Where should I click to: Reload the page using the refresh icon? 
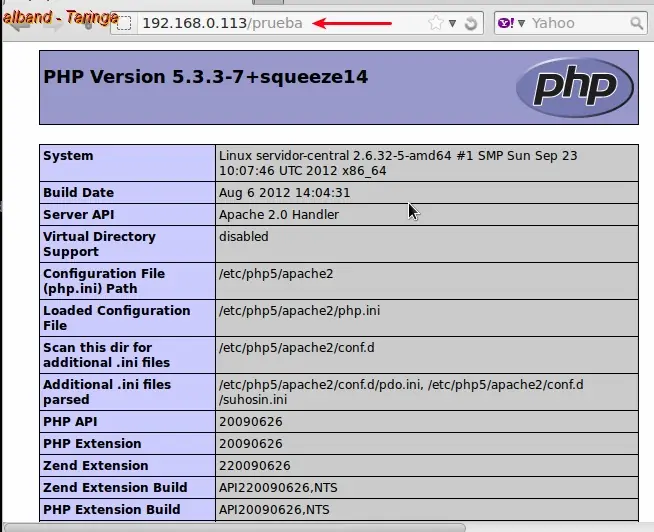coord(470,23)
